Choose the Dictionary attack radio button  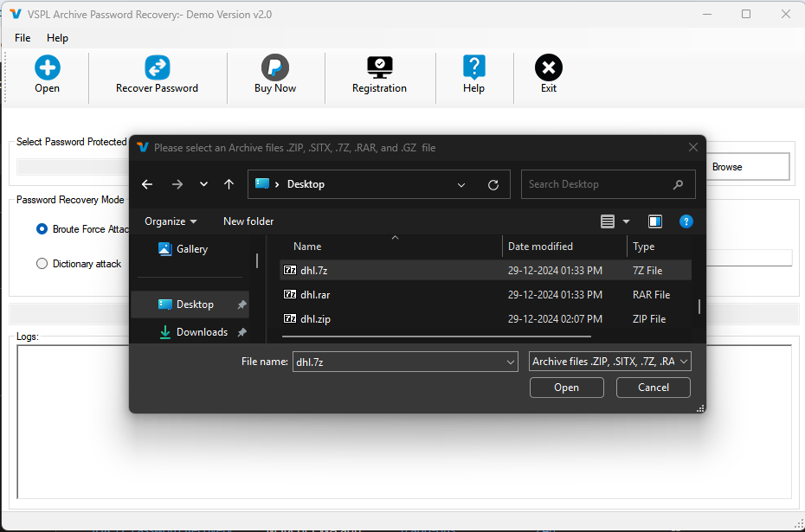42,263
